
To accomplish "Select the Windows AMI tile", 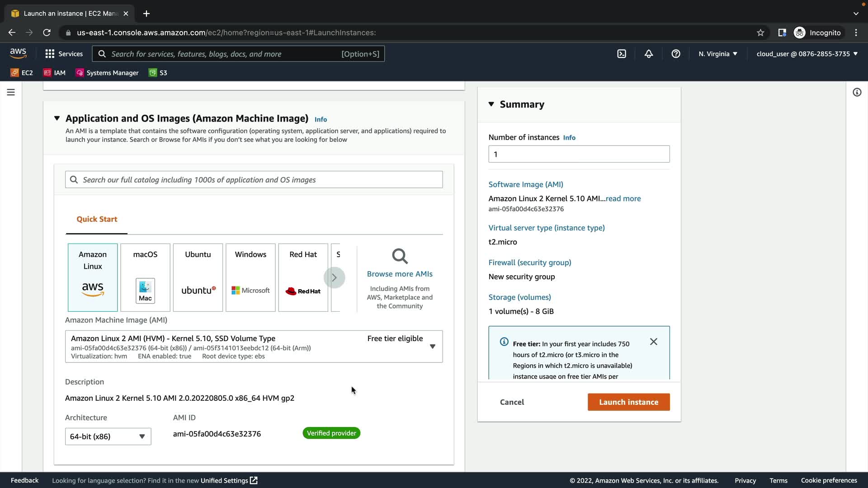I will click(x=250, y=277).
